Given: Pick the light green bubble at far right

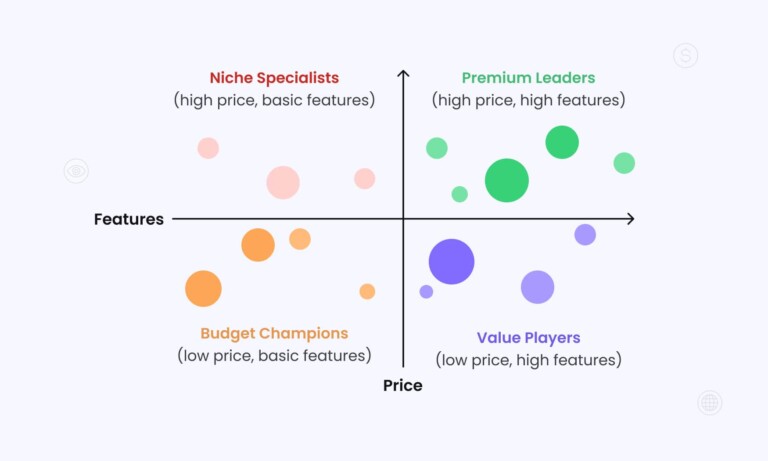Looking at the screenshot, I should click(x=624, y=163).
